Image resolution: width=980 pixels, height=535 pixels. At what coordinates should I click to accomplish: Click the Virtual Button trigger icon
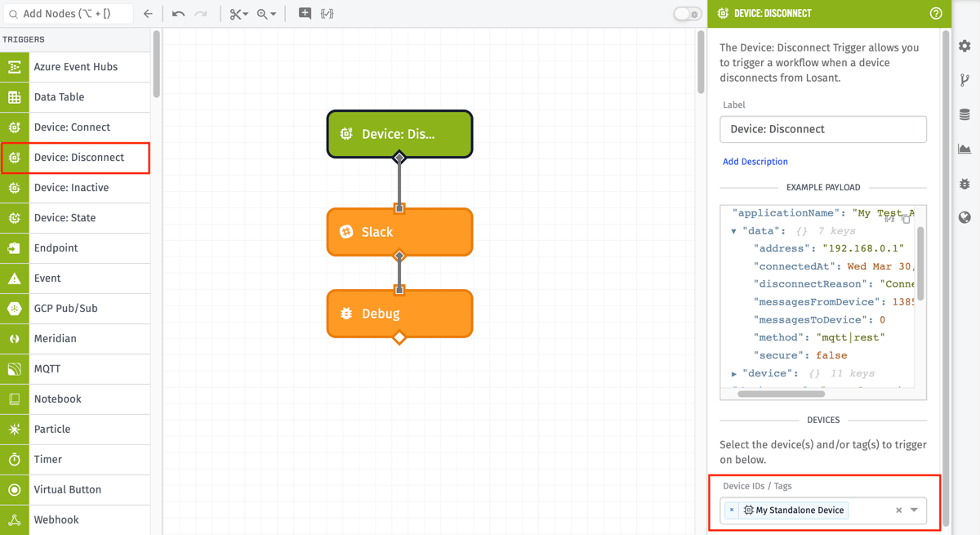(x=15, y=490)
